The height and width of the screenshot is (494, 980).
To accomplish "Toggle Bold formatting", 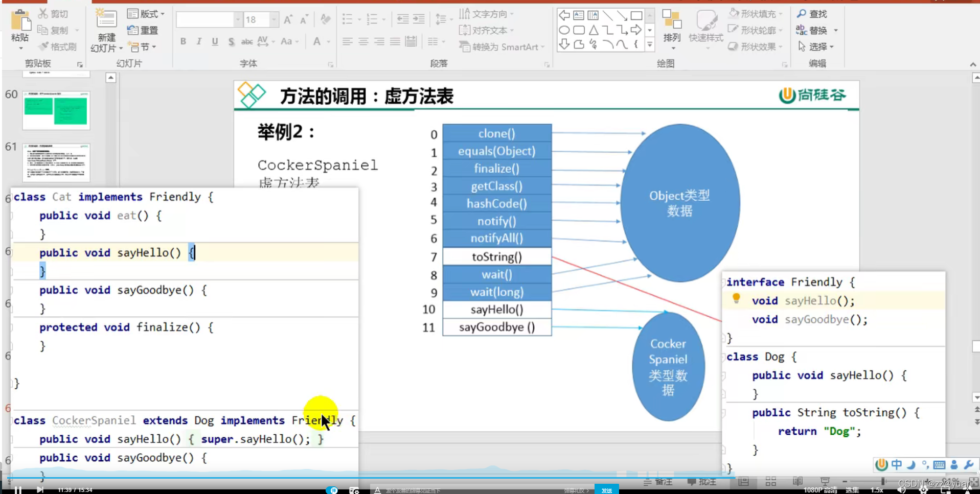I will tap(183, 41).
